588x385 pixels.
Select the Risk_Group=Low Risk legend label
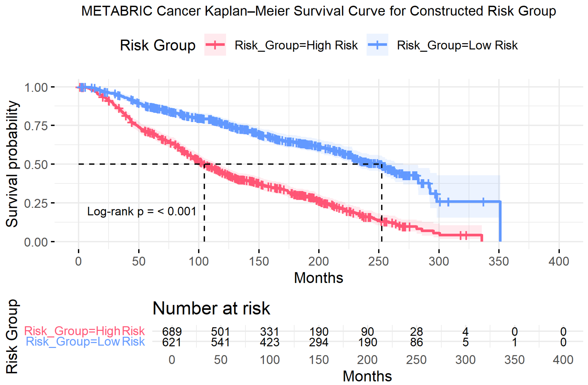(x=457, y=46)
